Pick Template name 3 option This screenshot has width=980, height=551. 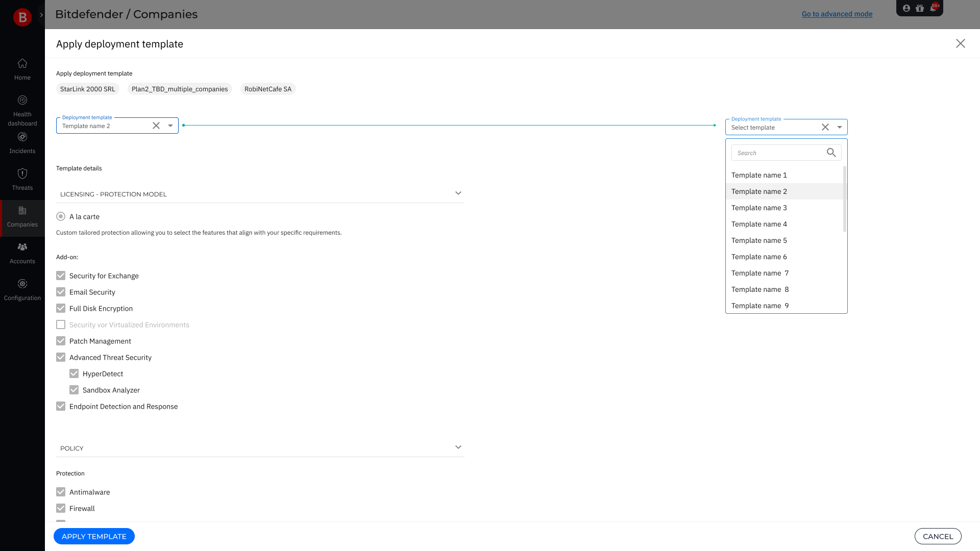784,208
